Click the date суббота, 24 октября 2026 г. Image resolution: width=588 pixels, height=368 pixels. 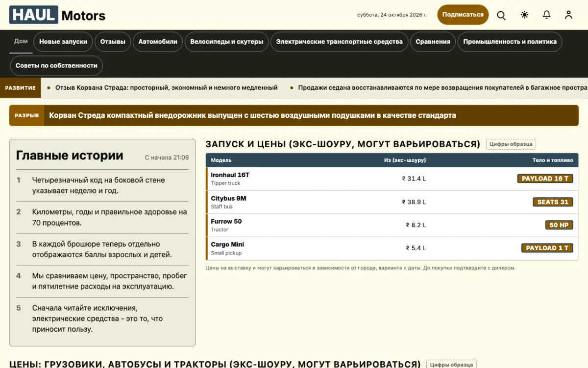point(392,15)
